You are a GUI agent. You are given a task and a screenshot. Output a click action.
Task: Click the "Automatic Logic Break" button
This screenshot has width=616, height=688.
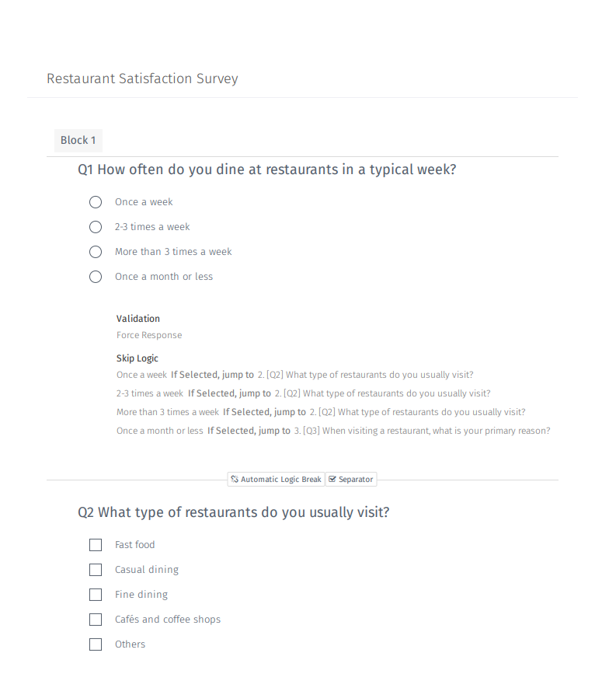coord(276,479)
